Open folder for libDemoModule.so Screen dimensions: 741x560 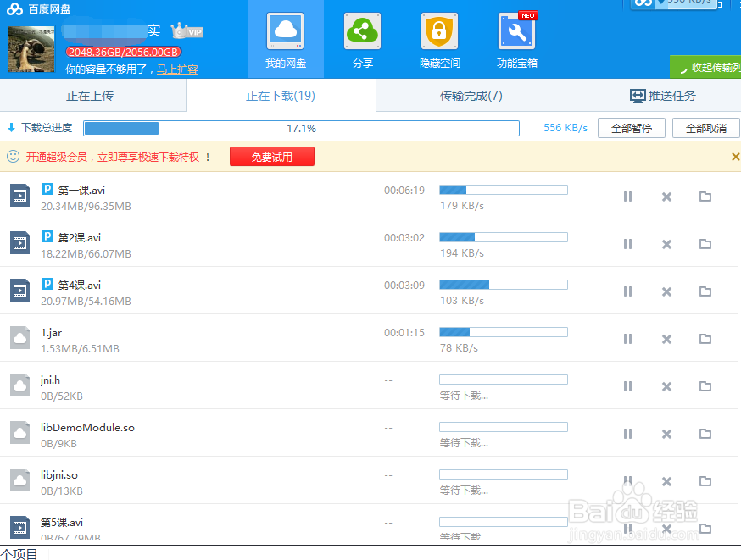(x=705, y=434)
